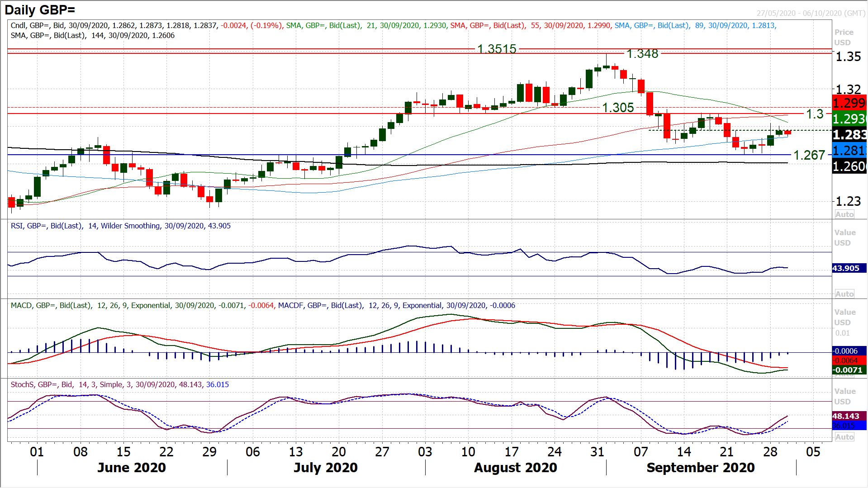Click the Auto button in price panel
868x488 pixels.
844,214
